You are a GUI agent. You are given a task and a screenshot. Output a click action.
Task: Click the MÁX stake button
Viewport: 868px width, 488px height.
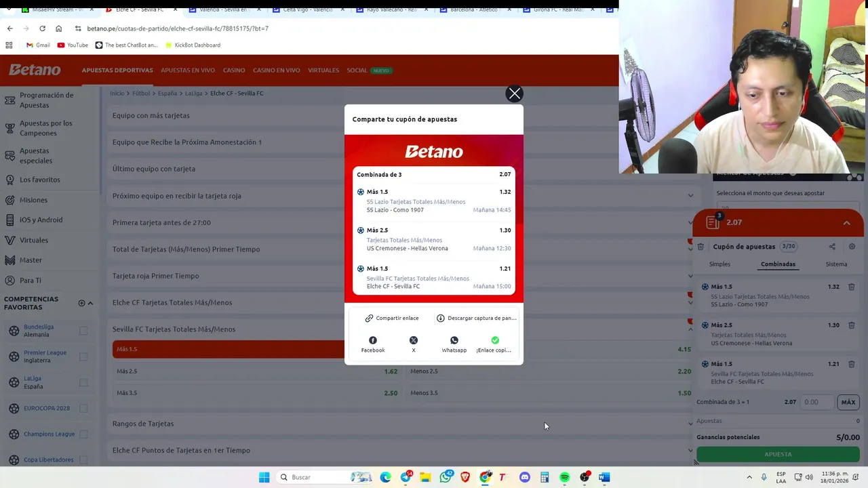(848, 402)
